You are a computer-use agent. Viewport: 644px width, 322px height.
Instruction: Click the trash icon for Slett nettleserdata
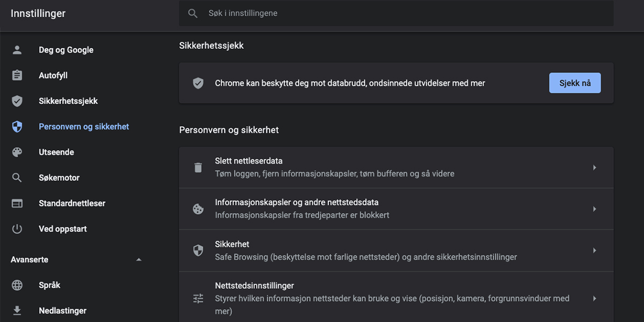click(x=198, y=167)
